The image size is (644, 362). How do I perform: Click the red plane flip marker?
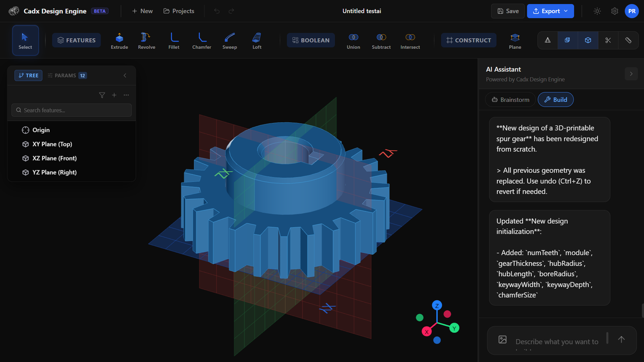(x=388, y=153)
